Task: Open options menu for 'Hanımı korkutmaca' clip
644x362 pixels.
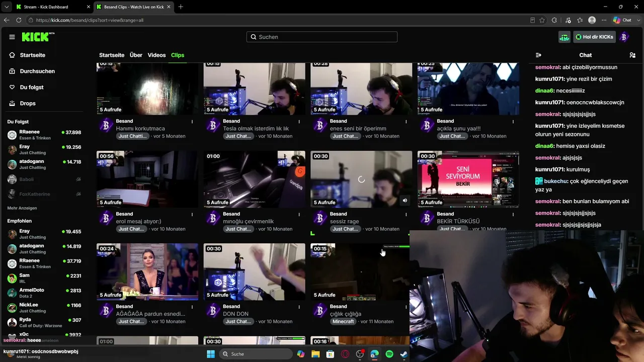Action: pyautogui.click(x=192, y=121)
